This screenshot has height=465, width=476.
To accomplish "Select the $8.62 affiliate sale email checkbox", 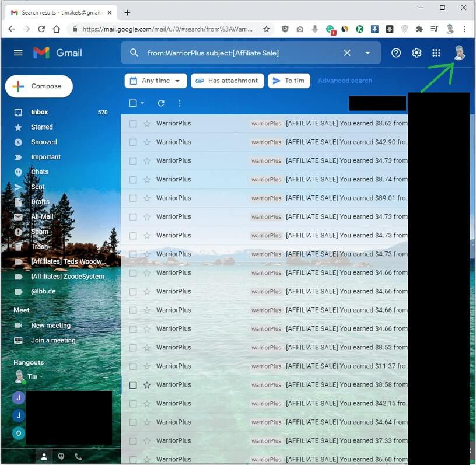I will coord(133,124).
